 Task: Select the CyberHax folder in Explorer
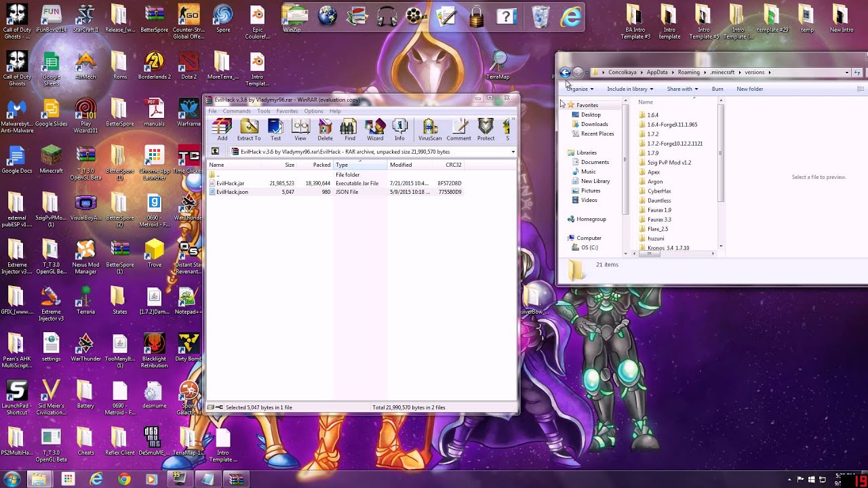click(x=655, y=191)
